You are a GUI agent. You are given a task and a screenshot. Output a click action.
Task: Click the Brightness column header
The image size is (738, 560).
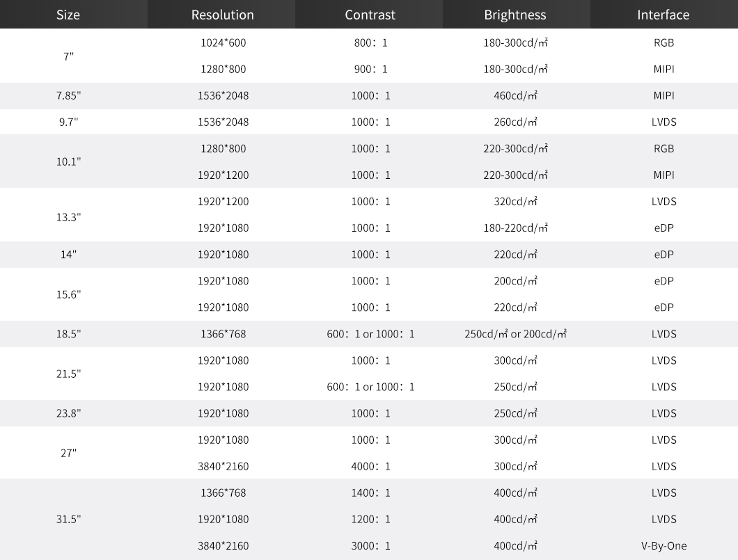pos(515,15)
